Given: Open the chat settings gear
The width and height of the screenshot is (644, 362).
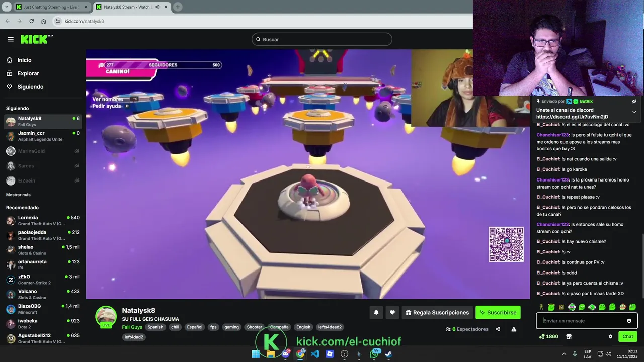Looking at the screenshot, I should tap(610, 337).
